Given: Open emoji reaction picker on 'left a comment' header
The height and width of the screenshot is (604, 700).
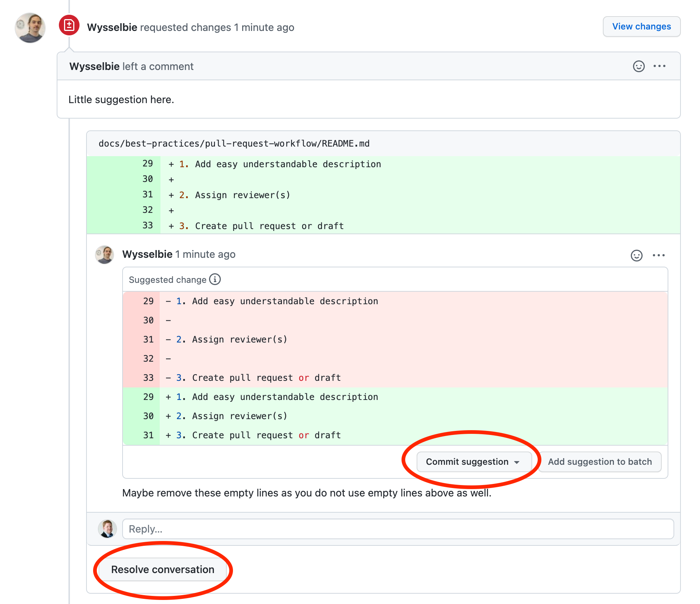Looking at the screenshot, I should (639, 66).
